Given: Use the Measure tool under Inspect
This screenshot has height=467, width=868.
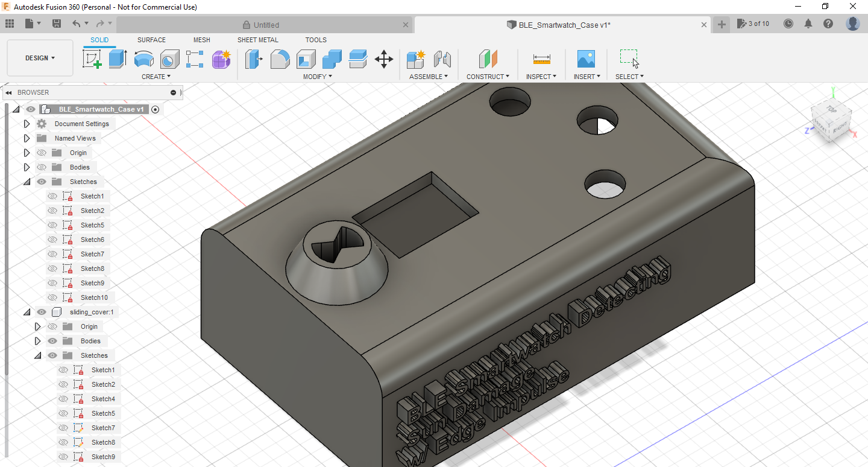Looking at the screenshot, I should pos(541,59).
